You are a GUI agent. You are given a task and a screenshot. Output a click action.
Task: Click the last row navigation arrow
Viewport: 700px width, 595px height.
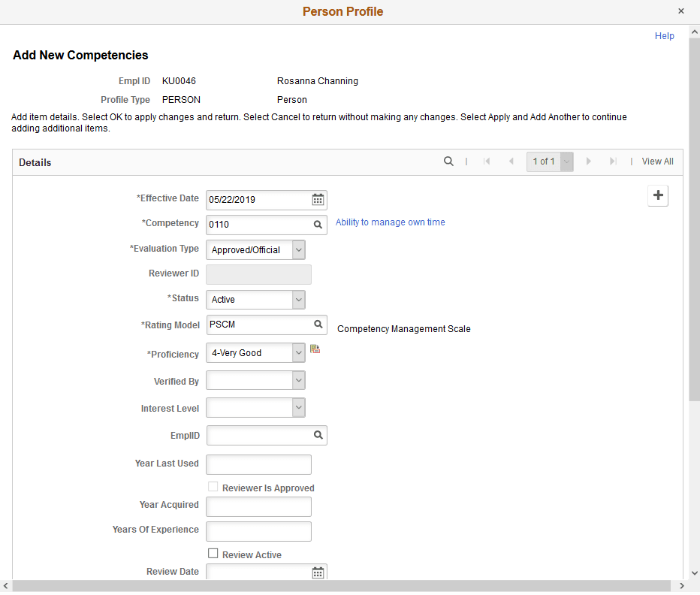point(613,161)
